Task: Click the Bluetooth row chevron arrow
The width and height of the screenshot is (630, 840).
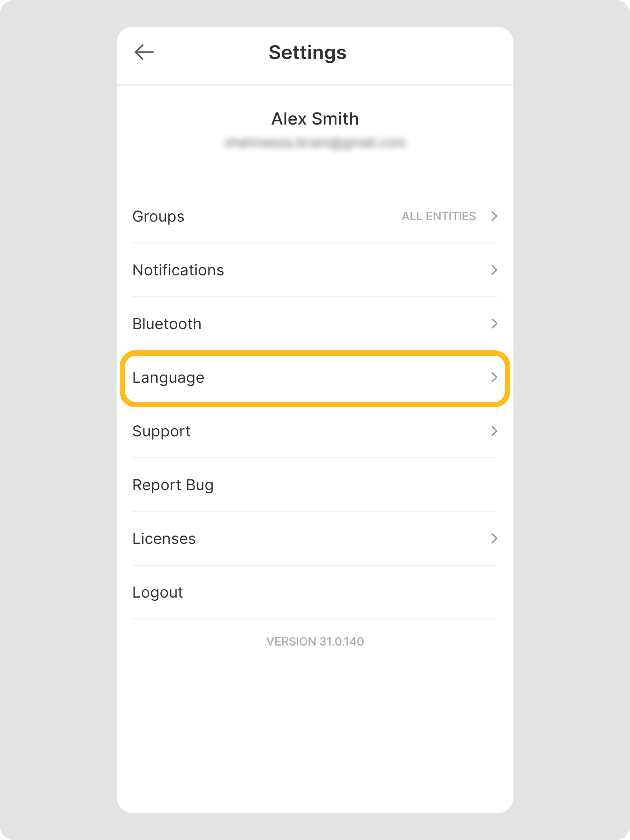Action: click(x=494, y=323)
